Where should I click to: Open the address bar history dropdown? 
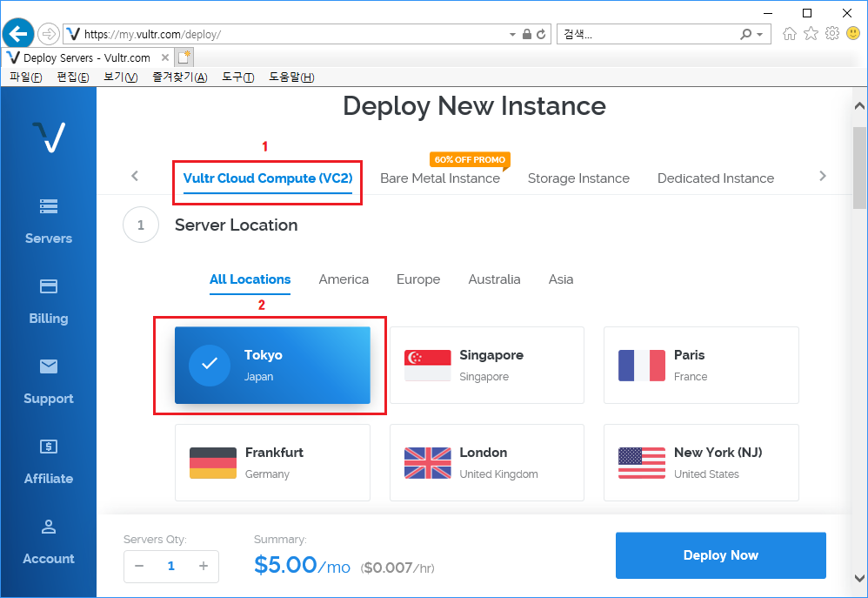pyautogui.click(x=512, y=34)
